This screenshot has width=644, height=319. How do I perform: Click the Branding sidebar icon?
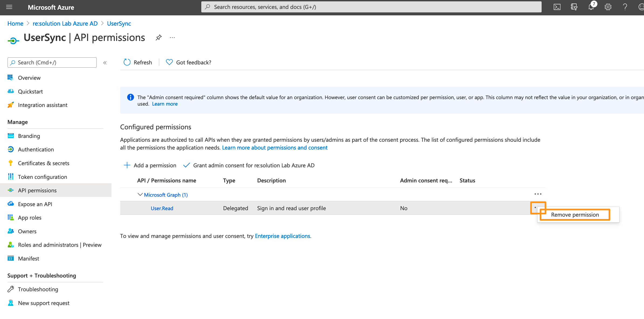coord(11,136)
